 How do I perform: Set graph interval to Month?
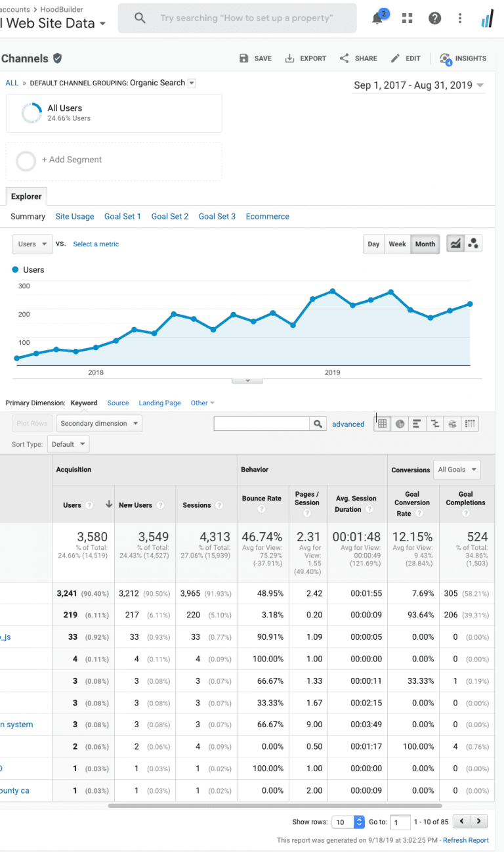(425, 244)
